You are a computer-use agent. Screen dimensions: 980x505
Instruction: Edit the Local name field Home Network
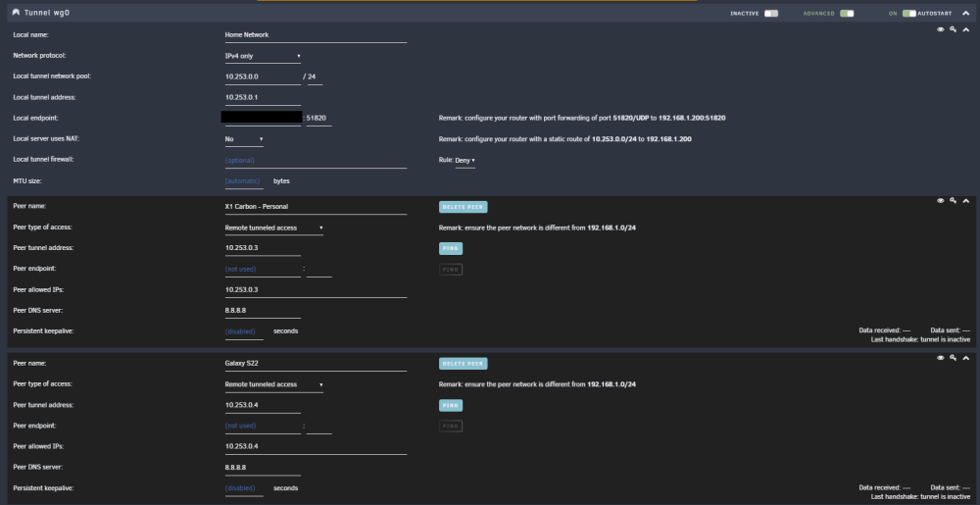(x=316, y=35)
